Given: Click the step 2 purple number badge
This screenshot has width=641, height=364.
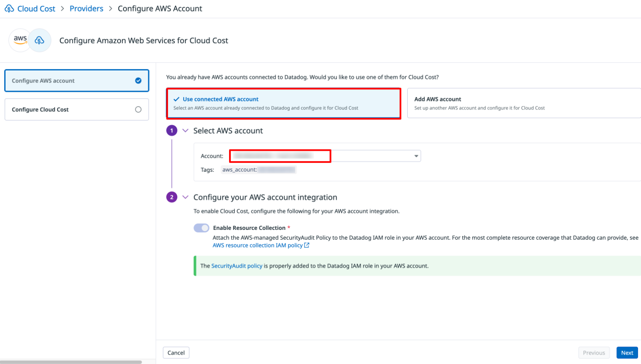Looking at the screenshot, I should [x=172, y=197].
